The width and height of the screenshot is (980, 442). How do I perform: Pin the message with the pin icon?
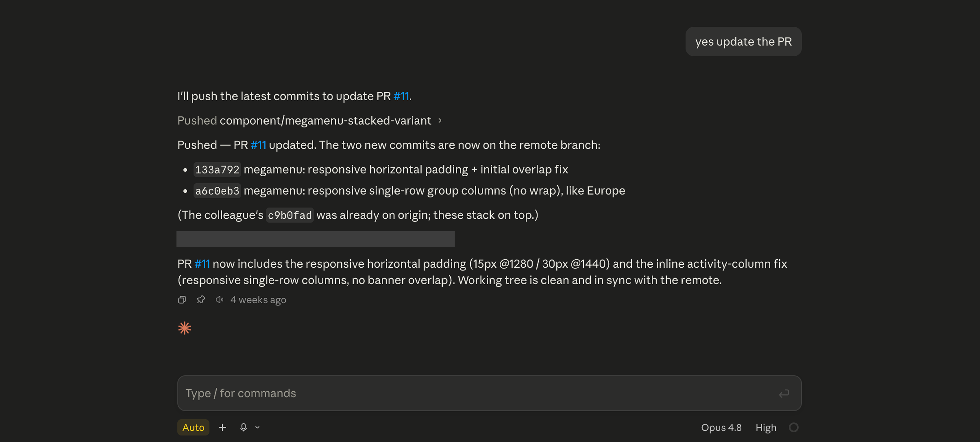tap(201, 300)
